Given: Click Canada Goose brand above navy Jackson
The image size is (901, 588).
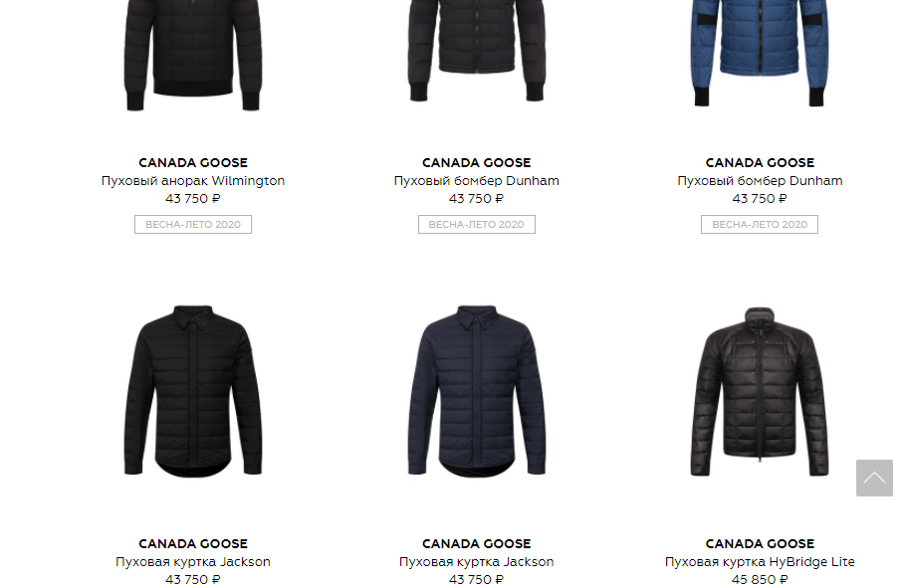Looking at the screenshot, I should click(x=476, y=544).
